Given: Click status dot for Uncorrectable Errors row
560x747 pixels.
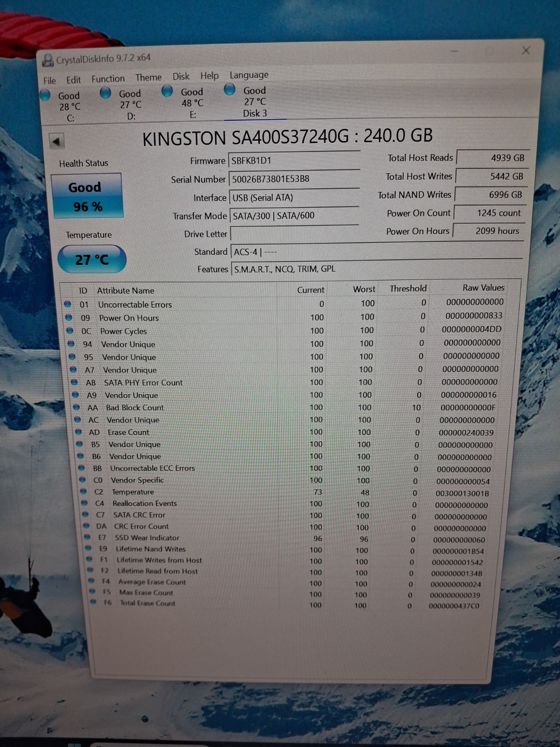Looking at the screenshot, I should point(68,304).
